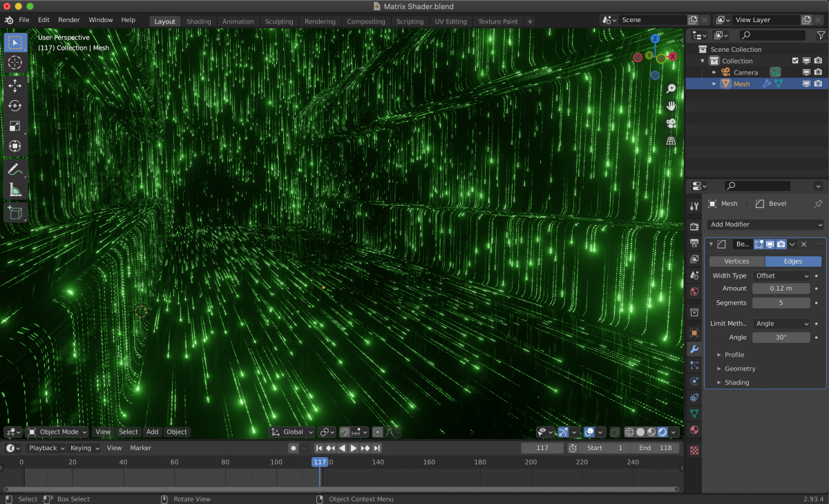Click the bevel Amount 0.12 m field

point(781,289)
